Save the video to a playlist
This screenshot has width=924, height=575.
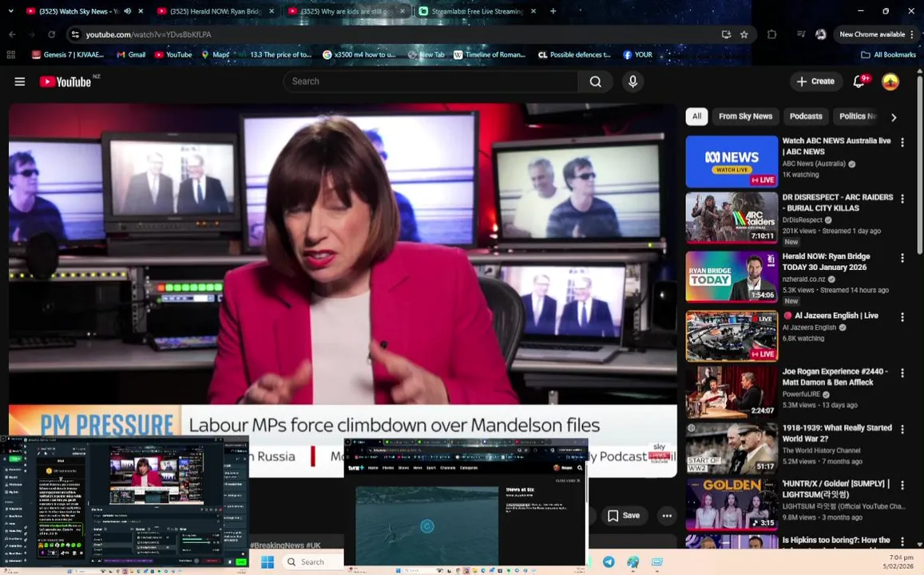pos(624,515)
